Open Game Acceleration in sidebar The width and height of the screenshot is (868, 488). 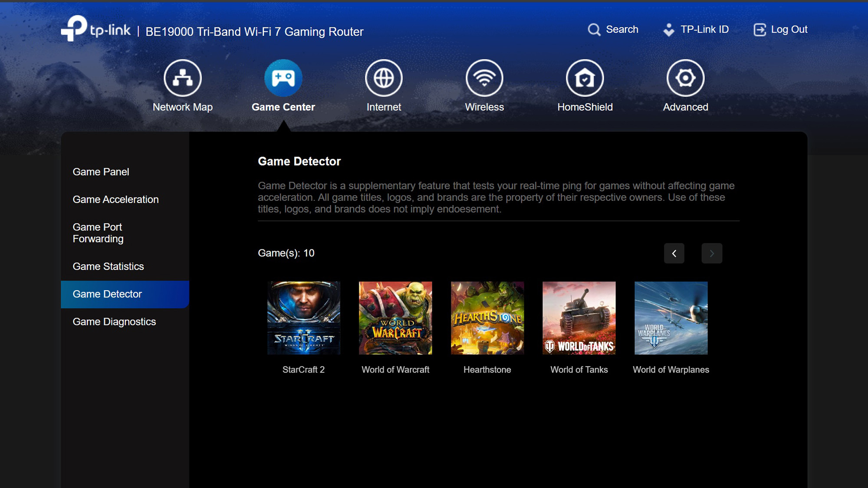pyautogui.click(x=115, y=200)
